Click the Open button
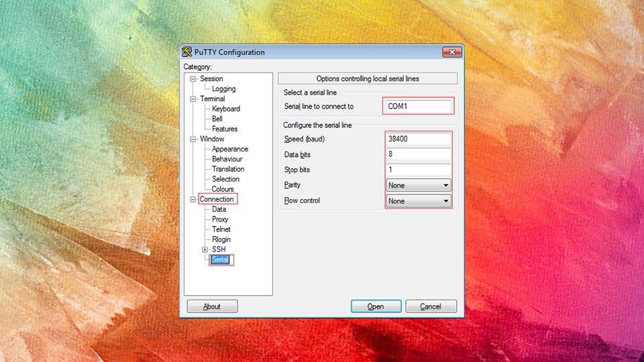This screenshot has width=644, height=362. pos(376,306)
